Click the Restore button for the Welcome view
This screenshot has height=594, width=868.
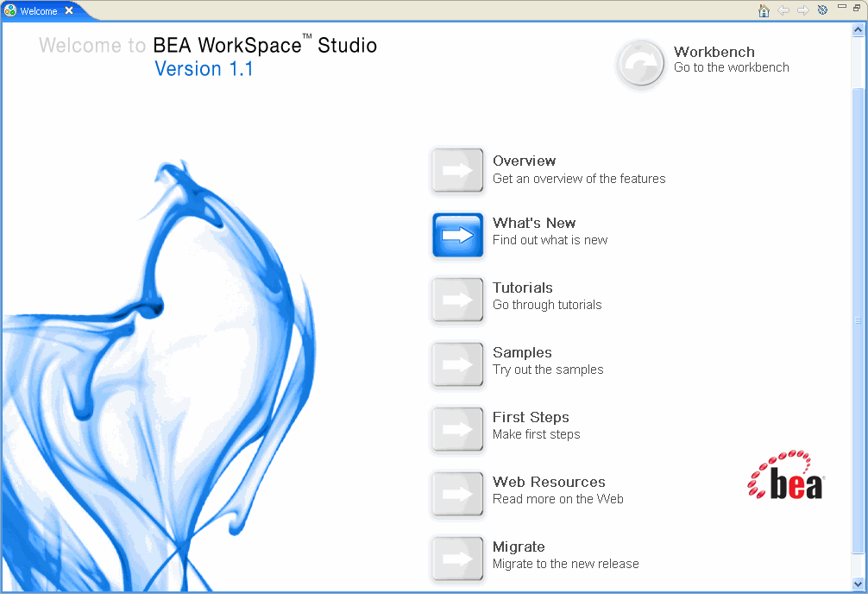pos(857,7)
